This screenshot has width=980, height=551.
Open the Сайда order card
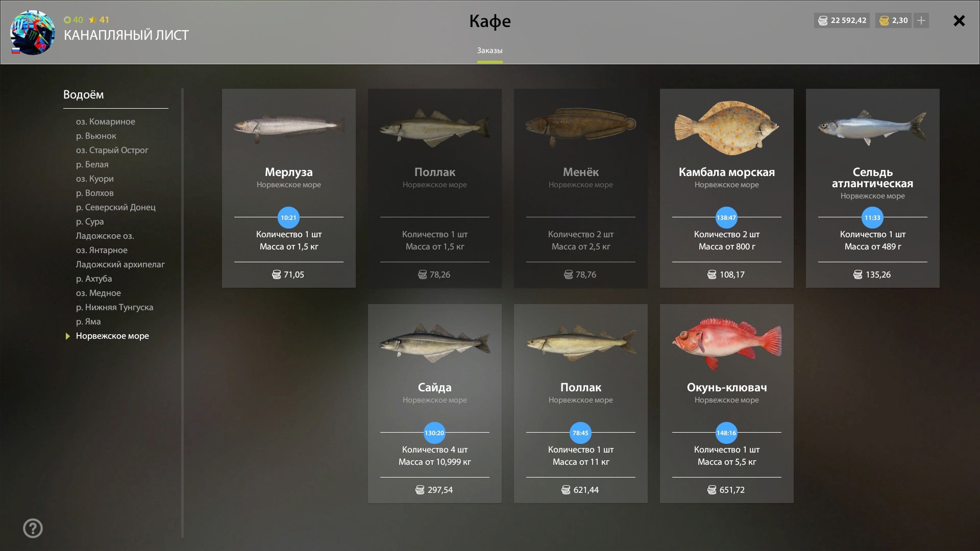point(434,404)
